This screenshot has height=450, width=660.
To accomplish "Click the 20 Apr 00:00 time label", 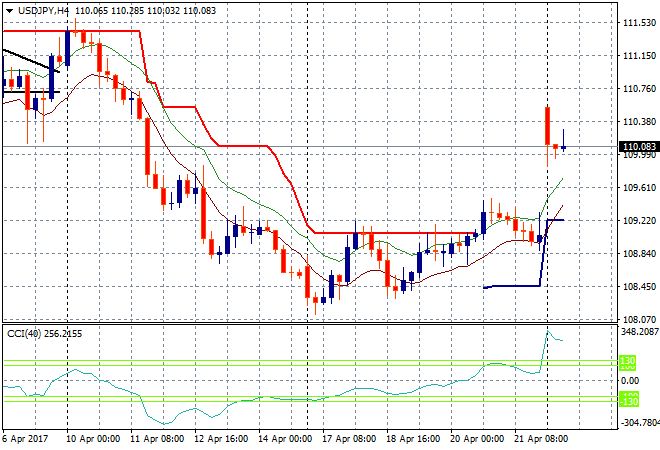I will coord(477,439).
